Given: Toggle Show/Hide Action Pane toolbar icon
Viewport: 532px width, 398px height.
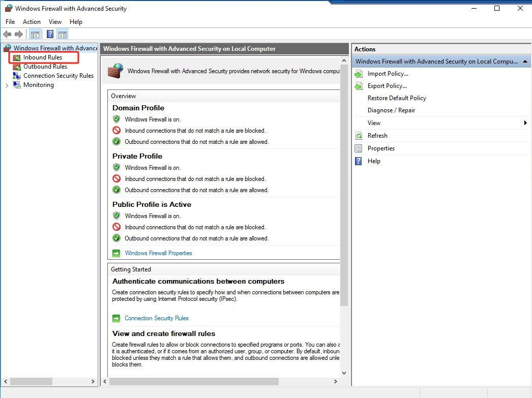Looking at the screenshot, I should 63,35.
